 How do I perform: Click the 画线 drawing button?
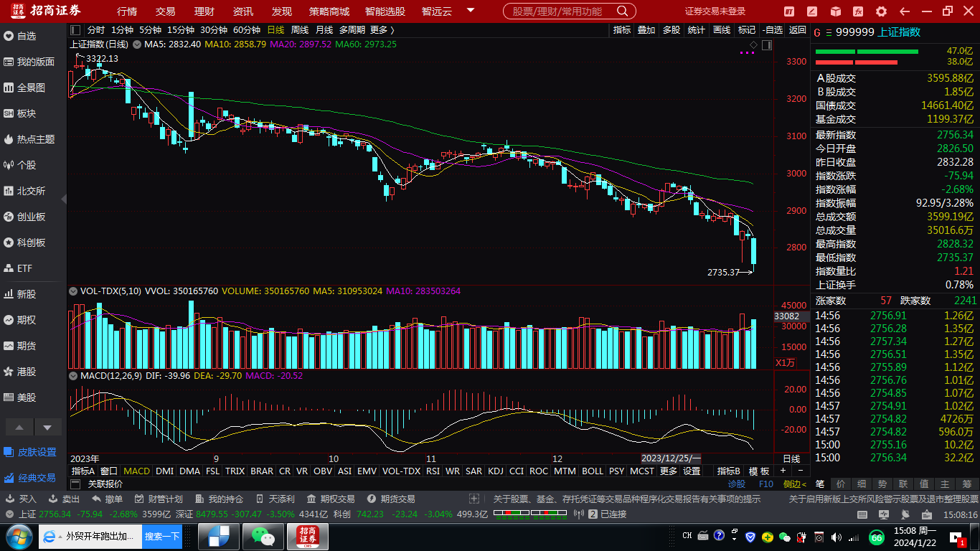(722, 30)
